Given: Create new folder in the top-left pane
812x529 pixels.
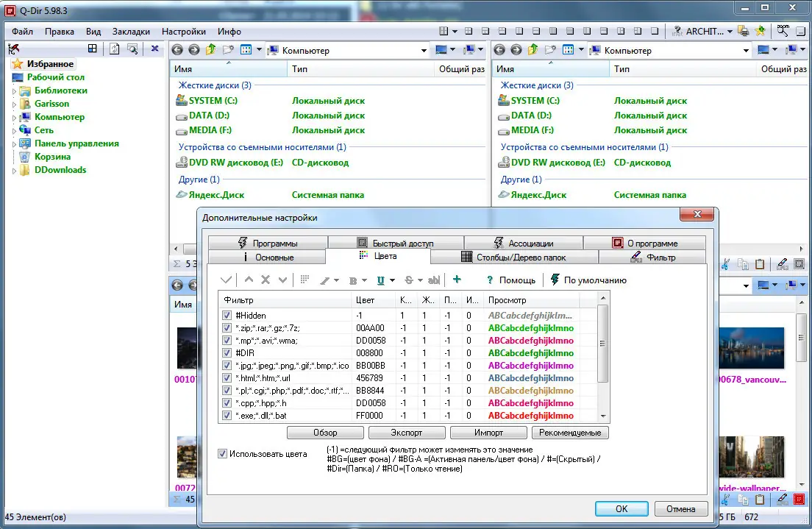Looking at the screenshot, I should [228, 50].
